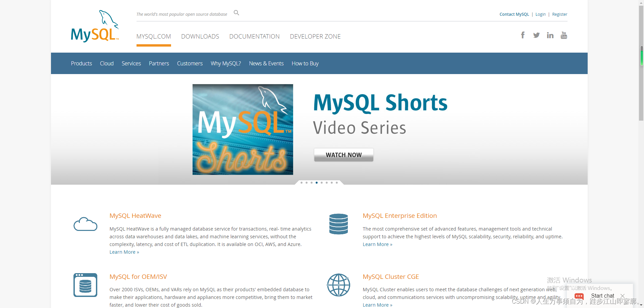
Task: Click the OEM/ISV embedded database icon
Action: 85,285
